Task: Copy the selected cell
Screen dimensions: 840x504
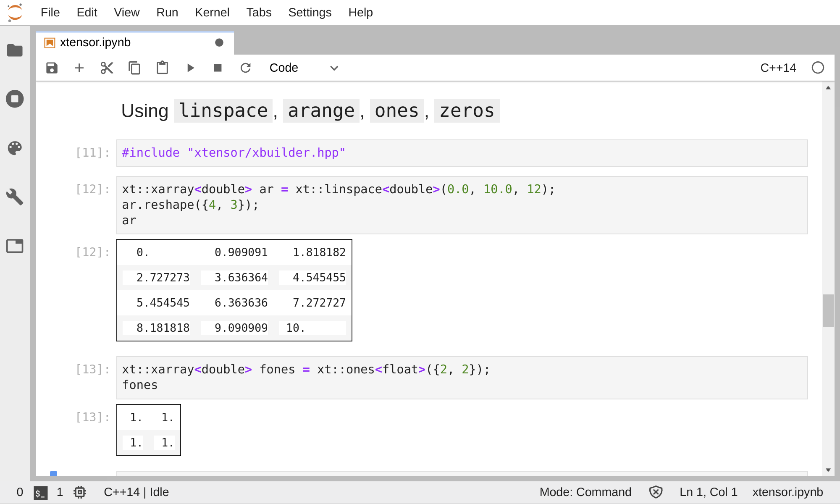Action: coord(134,68)
